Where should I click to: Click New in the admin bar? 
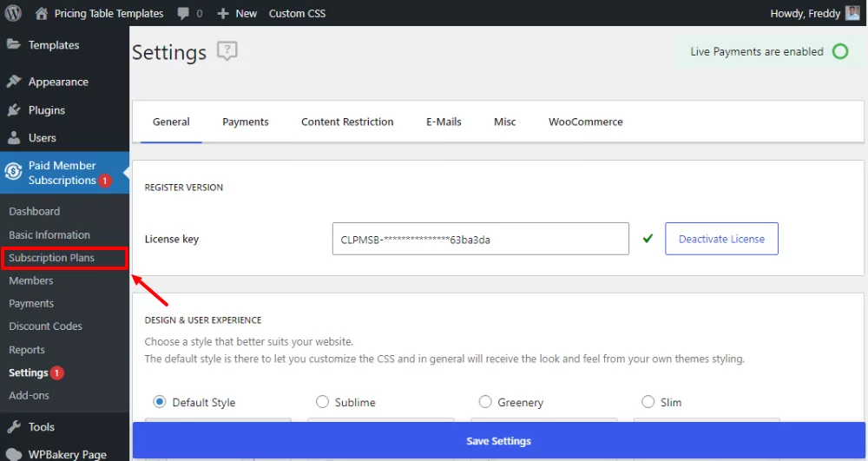coord(247,13)
